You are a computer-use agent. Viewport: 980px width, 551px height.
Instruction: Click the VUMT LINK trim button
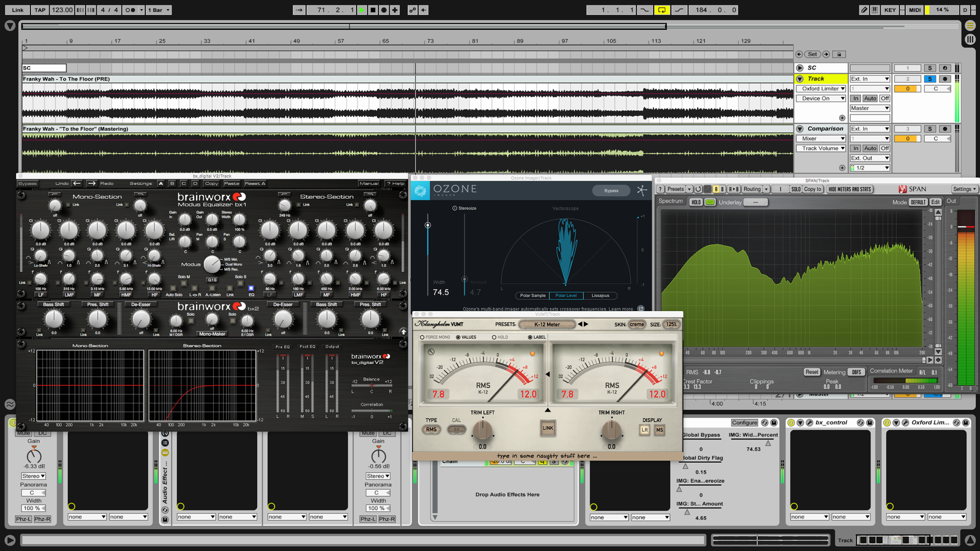[x=548, y=428]
